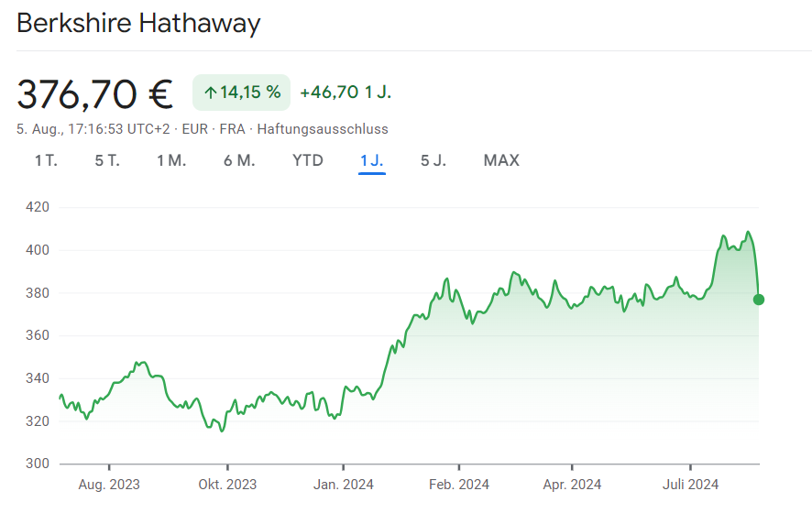
Task: Select the 1 T. time range tab
Action: point(46,160)
